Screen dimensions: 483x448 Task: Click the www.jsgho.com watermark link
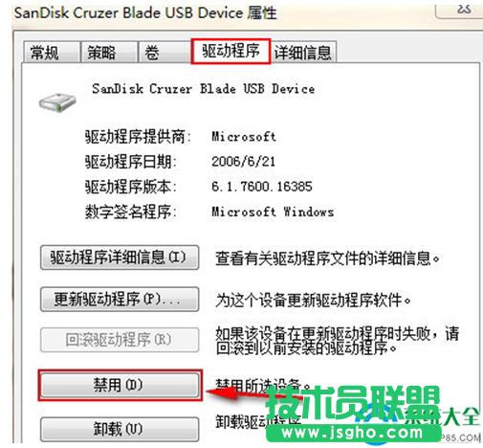[352, 433]
